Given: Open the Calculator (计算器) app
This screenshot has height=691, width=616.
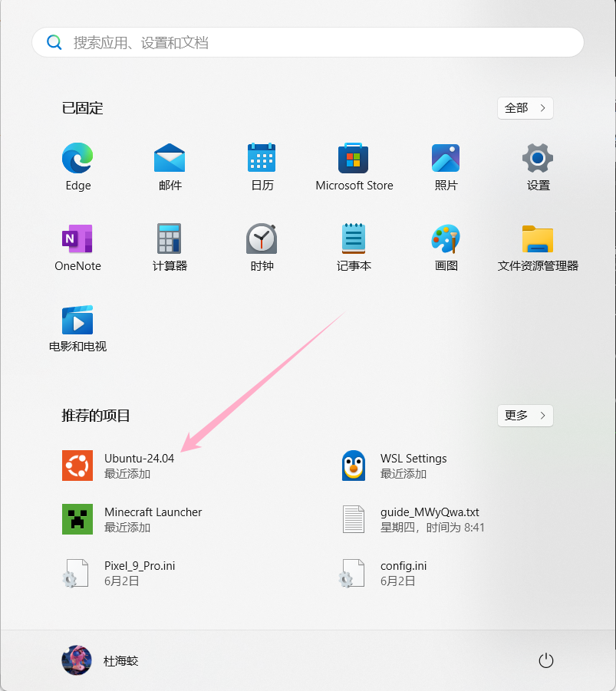Looking at the screenshot, I should [x=170, y=239].
